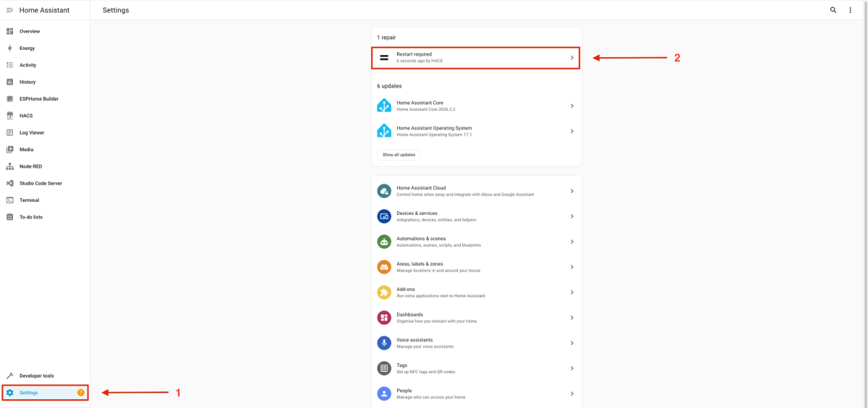Click the orange notification badge on Settings

(81, 393)
